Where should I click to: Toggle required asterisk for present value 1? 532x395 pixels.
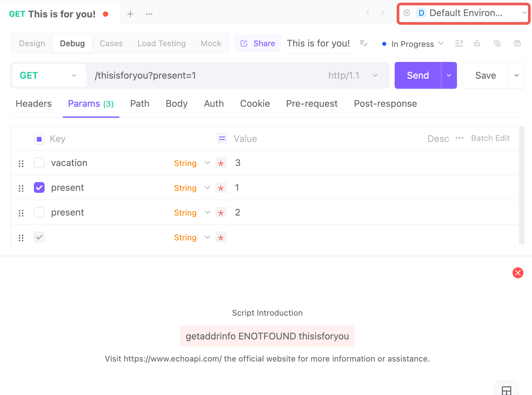point(221,188)
